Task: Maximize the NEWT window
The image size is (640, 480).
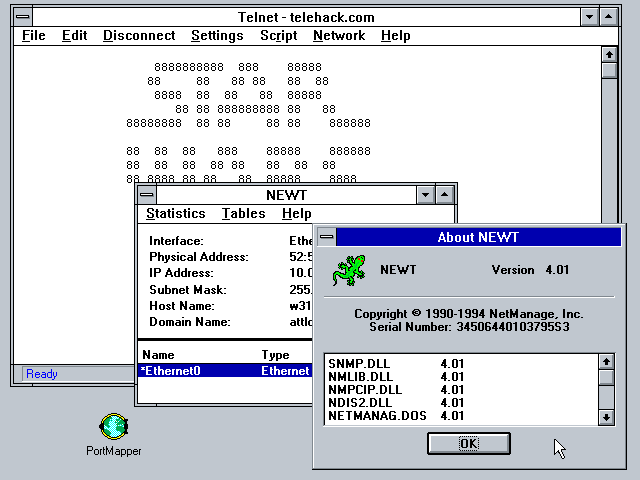Action: pos(444,195)
